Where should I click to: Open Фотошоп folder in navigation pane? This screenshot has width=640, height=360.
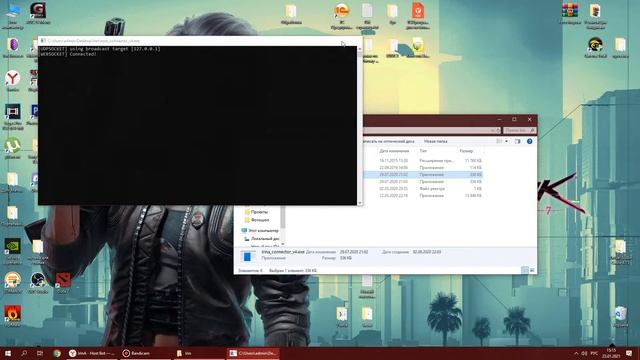pos(257,220)
